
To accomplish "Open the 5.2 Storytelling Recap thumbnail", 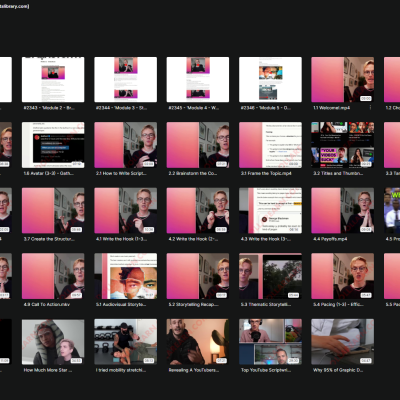I will [198, 276].
